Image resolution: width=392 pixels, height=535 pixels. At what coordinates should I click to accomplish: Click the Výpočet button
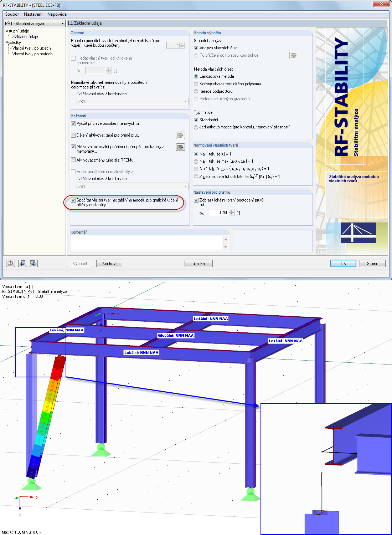(80, 264)
